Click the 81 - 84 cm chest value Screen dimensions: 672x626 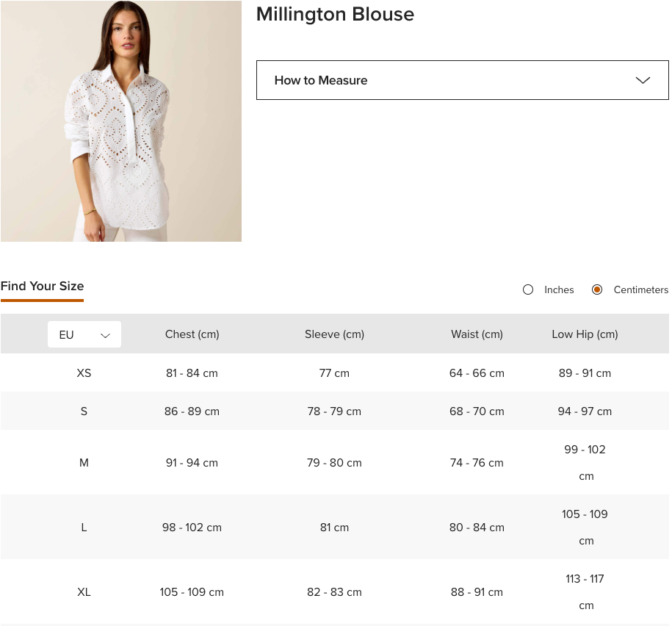point(192,373)
